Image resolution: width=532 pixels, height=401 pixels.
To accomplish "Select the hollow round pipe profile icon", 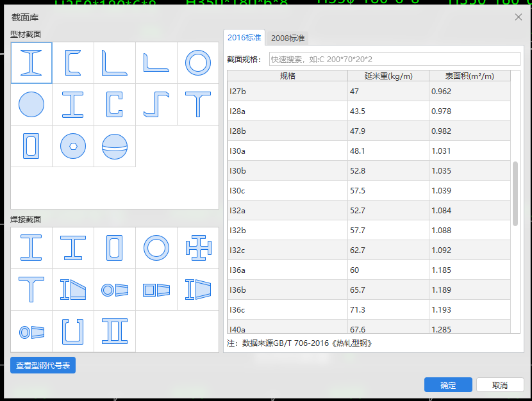I will coord(198,63).
